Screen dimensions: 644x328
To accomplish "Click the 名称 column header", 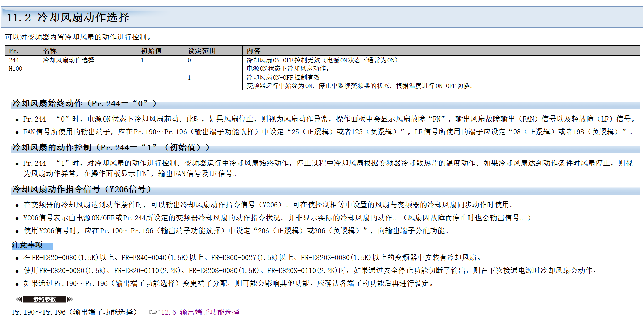I will (x=50, y=51).
